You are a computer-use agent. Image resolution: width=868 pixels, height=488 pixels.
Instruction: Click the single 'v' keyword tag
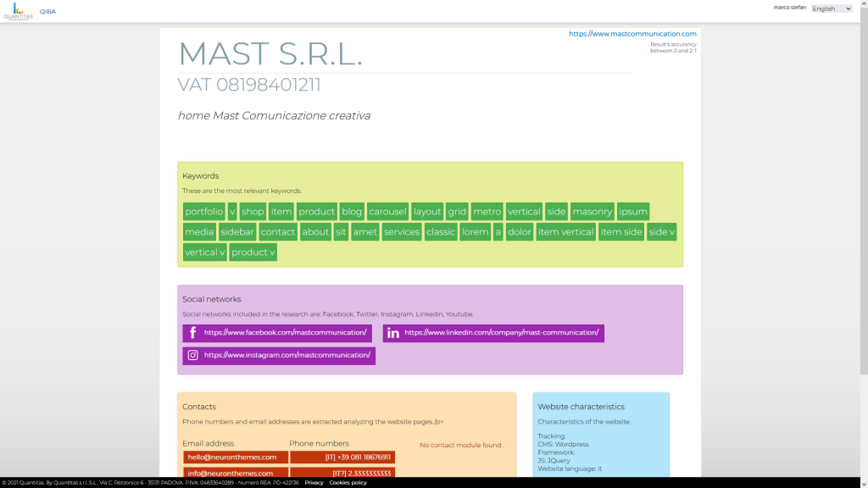point(232,211)
